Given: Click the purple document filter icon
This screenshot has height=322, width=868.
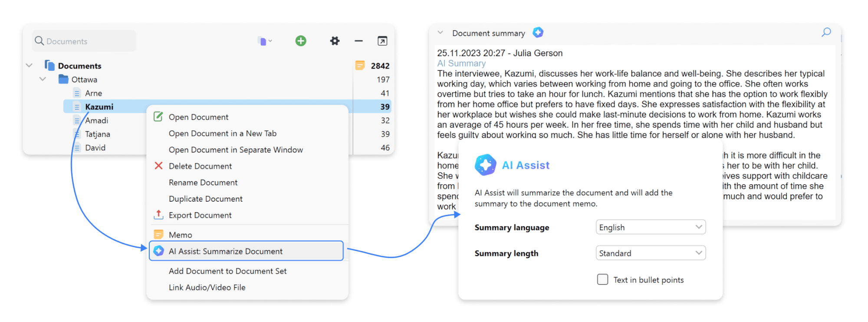Looking at the screenshot, I should point(263,41).
